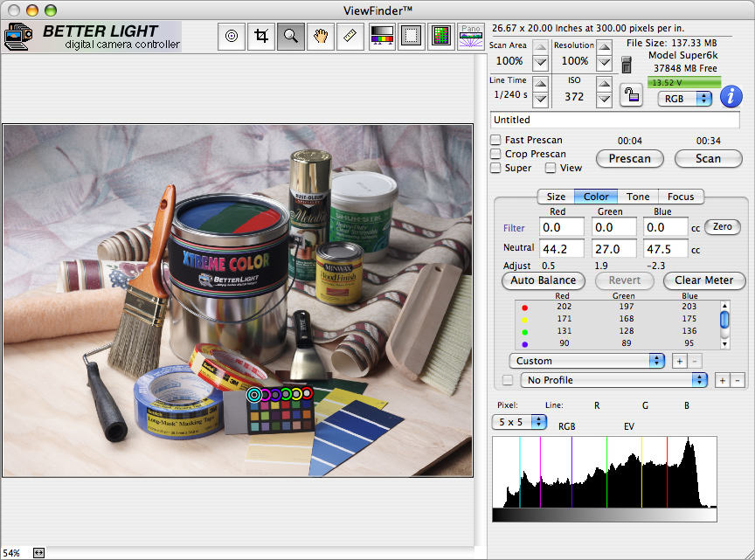The width and height of the screenshot is (755, 560).
Task: Select the crop tool in the toolbar
Action: coord(261,37)
